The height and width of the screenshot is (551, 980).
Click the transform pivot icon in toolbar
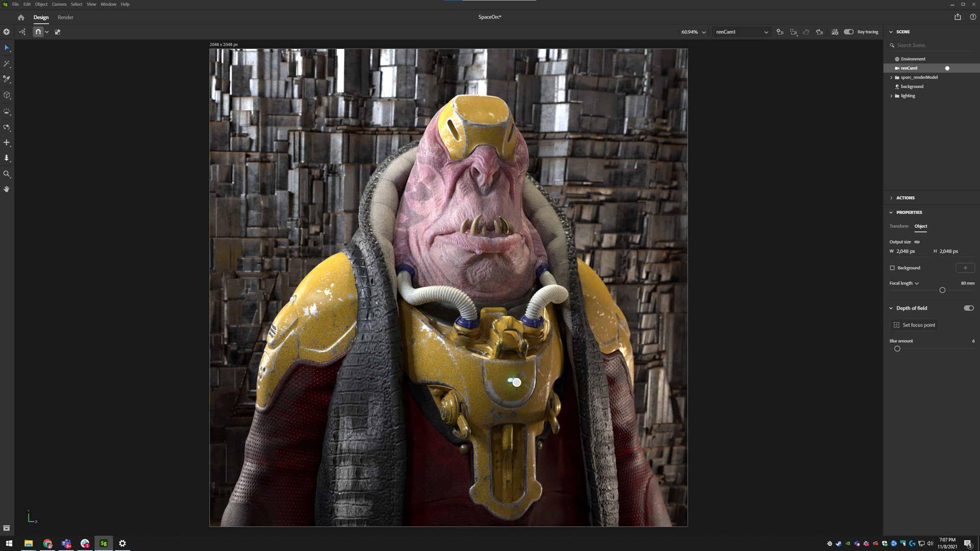[22, 32]
